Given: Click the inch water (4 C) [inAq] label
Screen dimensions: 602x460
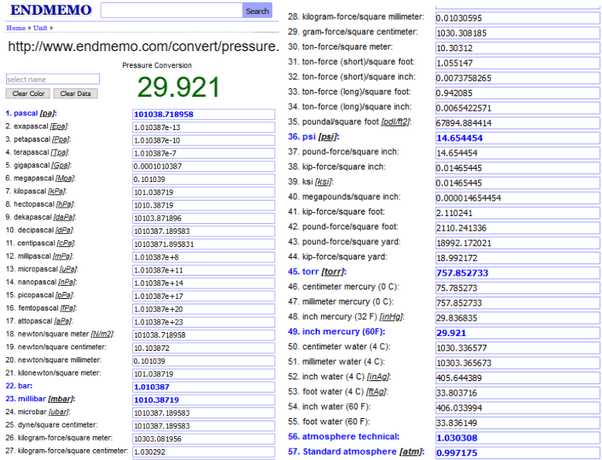Looking at the screenshot, I should point(339,376).
